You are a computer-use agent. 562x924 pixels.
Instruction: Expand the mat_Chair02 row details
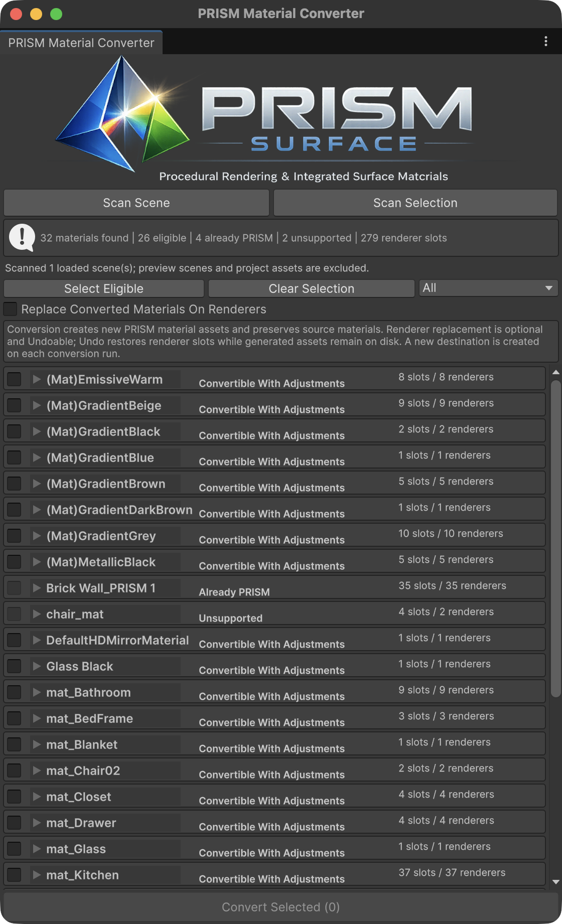[37, 771]
